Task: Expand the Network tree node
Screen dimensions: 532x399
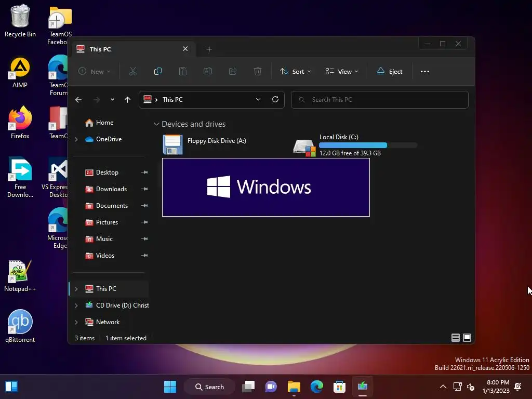Action: tap(76, 322)
